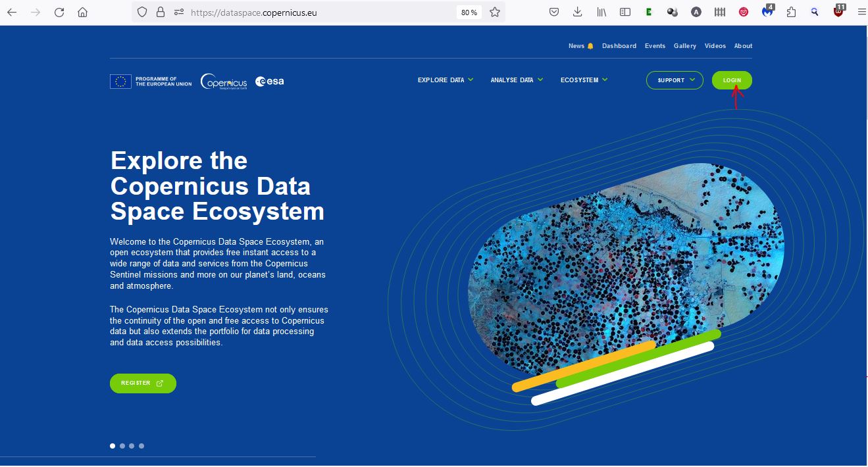The height and width of the screenshot is (467, 868).
Task: Click the Programme of the European Union logo
Action: coord(151,82)
